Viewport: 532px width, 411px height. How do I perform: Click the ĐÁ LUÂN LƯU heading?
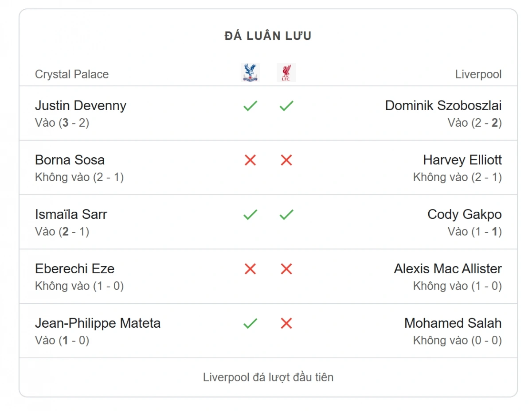pyautogui.click(x=268, y=36)
